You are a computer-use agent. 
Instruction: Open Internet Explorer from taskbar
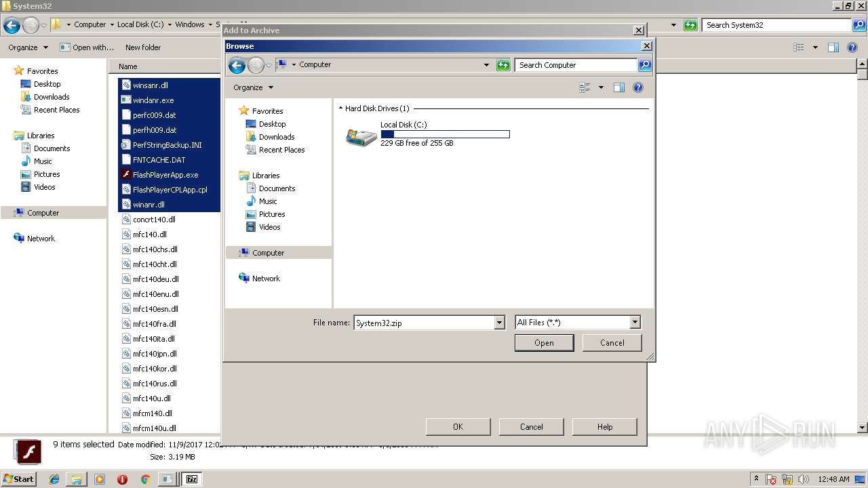click(54, 479)
